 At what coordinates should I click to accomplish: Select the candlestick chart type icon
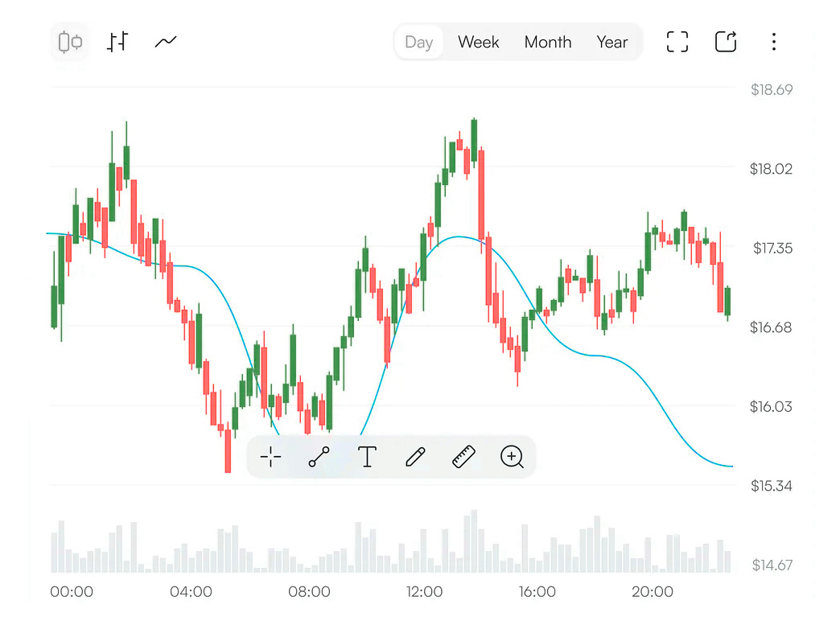tap(71, 42)
